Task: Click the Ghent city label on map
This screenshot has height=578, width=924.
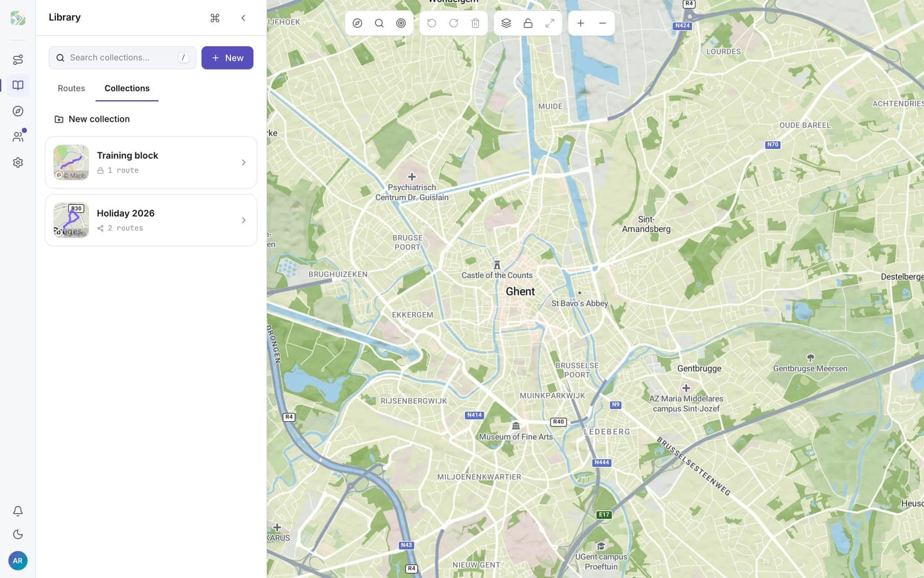Action: (x=520, y=292)
